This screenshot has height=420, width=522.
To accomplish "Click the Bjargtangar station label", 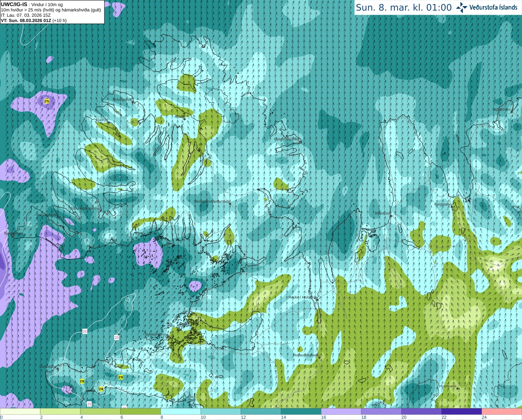I will tap(13, 234).
